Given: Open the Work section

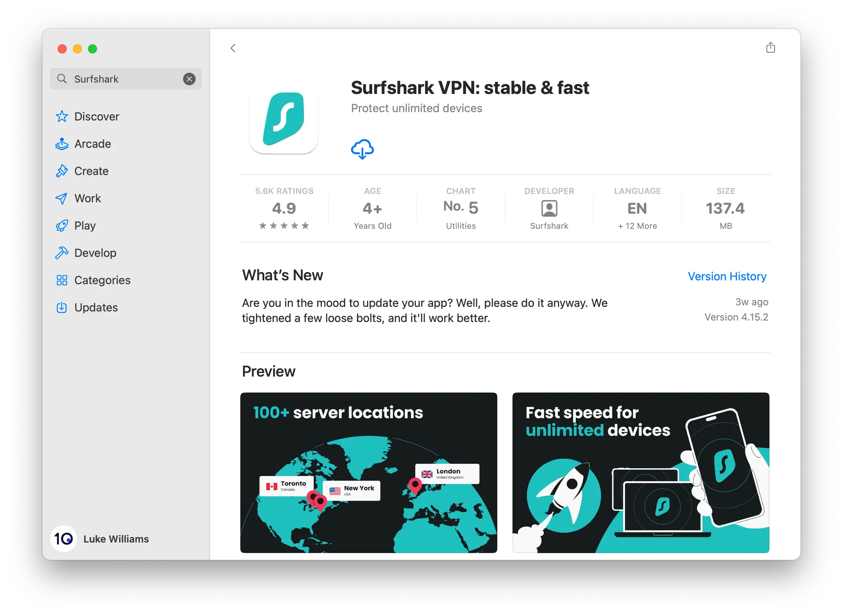Looking at the screenshot, I should [88, 198].
